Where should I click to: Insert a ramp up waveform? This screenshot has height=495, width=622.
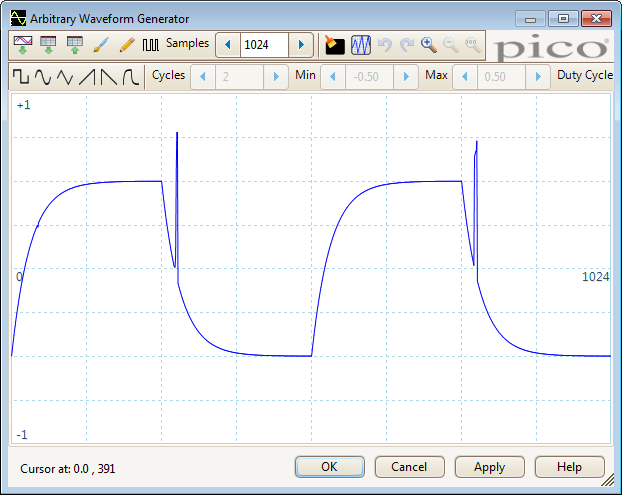tap(87, 76)
